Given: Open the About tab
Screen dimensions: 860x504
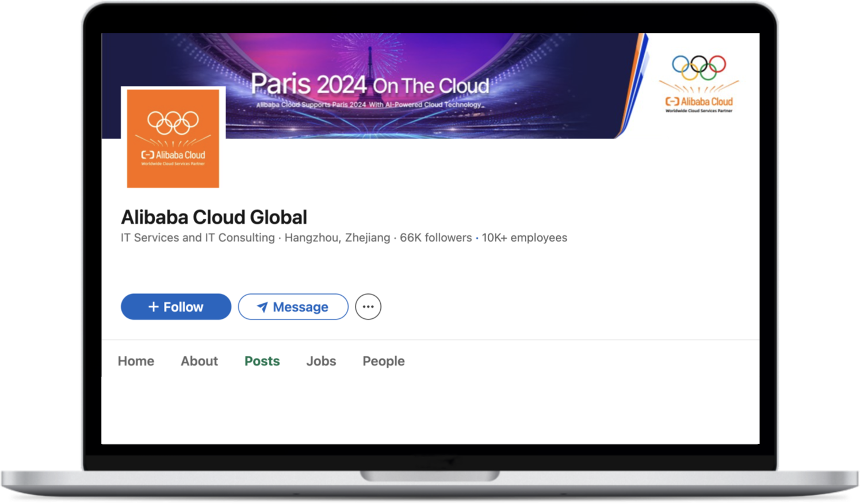Looking at the screenshot, I should (199, 361).
